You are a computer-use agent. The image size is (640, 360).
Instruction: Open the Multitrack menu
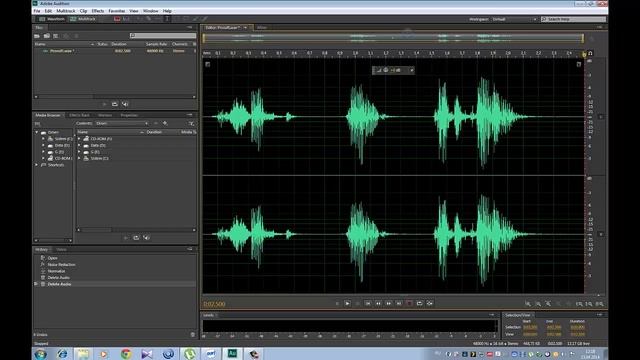click(66, 11)
